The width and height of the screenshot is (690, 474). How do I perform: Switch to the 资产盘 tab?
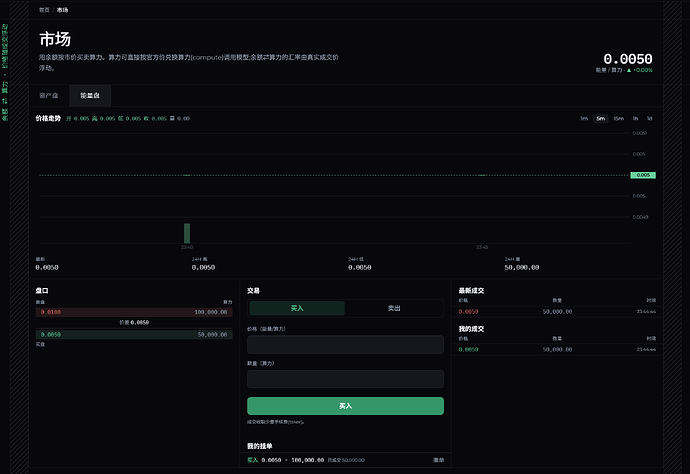coord(48,96)
